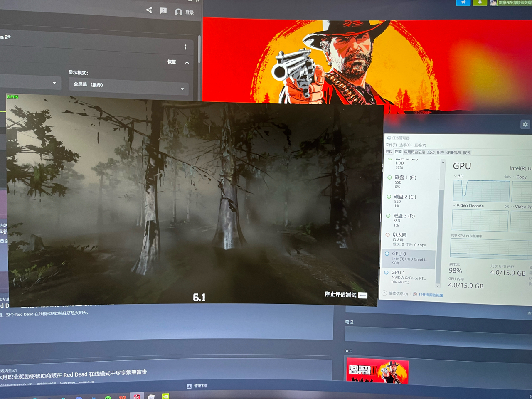Image resolution: width=532 pixels, height=399 pixels.
Task: Click the 管理下载 download icon
Action: tap(189, 386)
